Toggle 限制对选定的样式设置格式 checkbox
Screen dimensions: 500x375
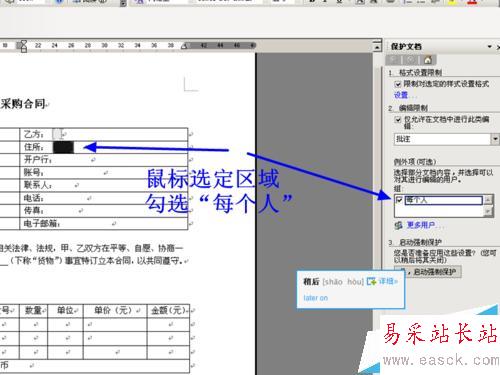(398, 84)
